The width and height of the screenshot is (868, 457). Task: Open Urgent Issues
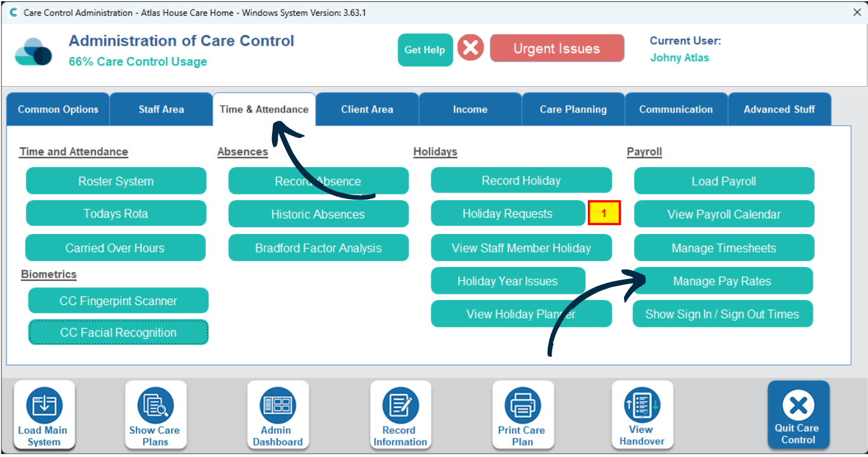click(557, 48)
